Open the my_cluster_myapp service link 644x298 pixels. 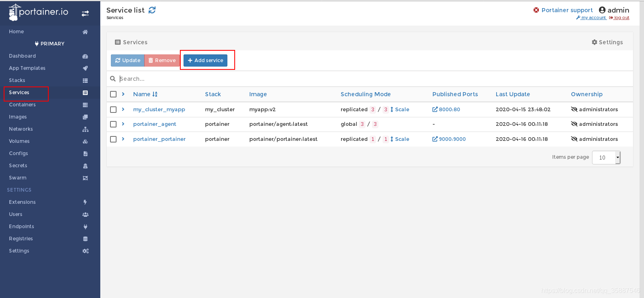coord(159,110)
